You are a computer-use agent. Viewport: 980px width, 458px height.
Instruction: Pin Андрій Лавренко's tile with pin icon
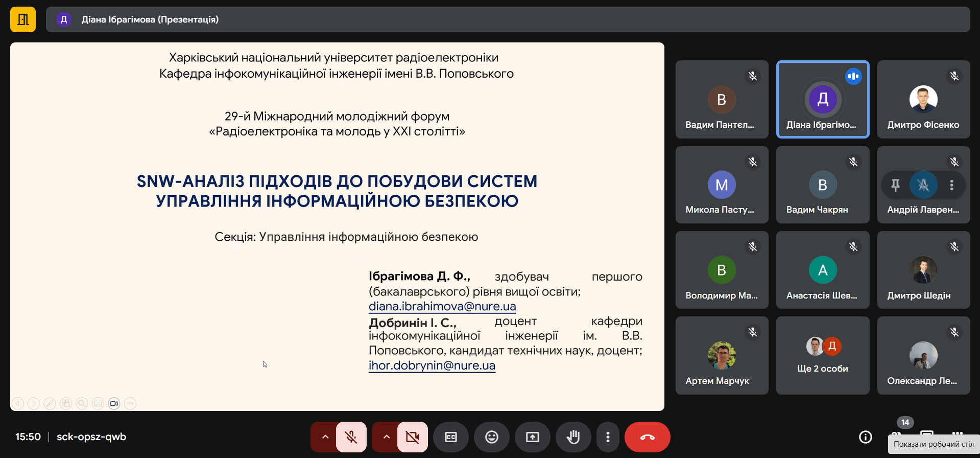click(895, 185)
